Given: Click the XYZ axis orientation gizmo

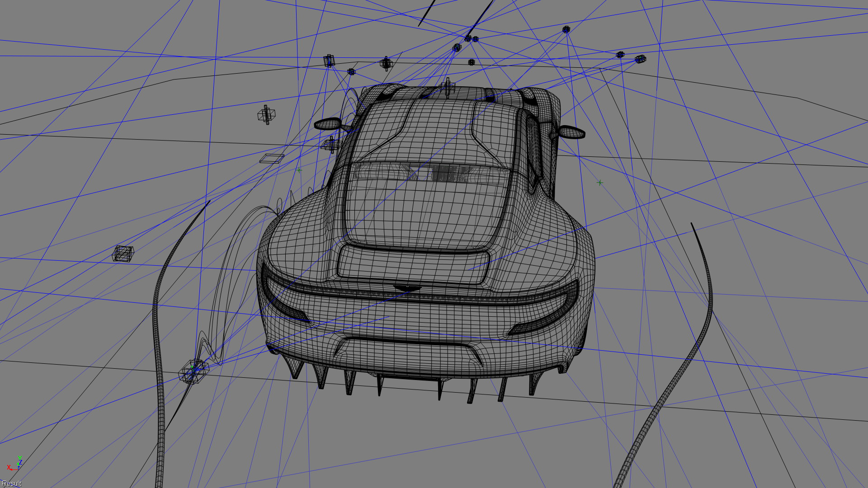Looking at the screenshot, I should [x=14, y=464].
